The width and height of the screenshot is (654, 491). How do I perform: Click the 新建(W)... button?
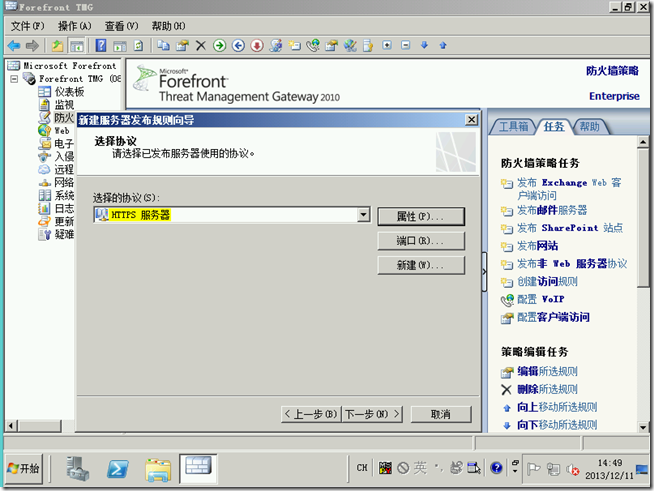(x=421, y=265)
